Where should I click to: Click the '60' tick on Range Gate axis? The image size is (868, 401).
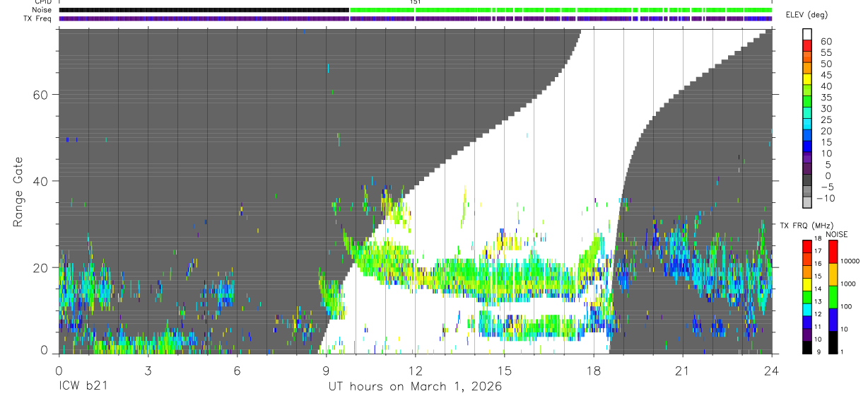click(42, 95)
